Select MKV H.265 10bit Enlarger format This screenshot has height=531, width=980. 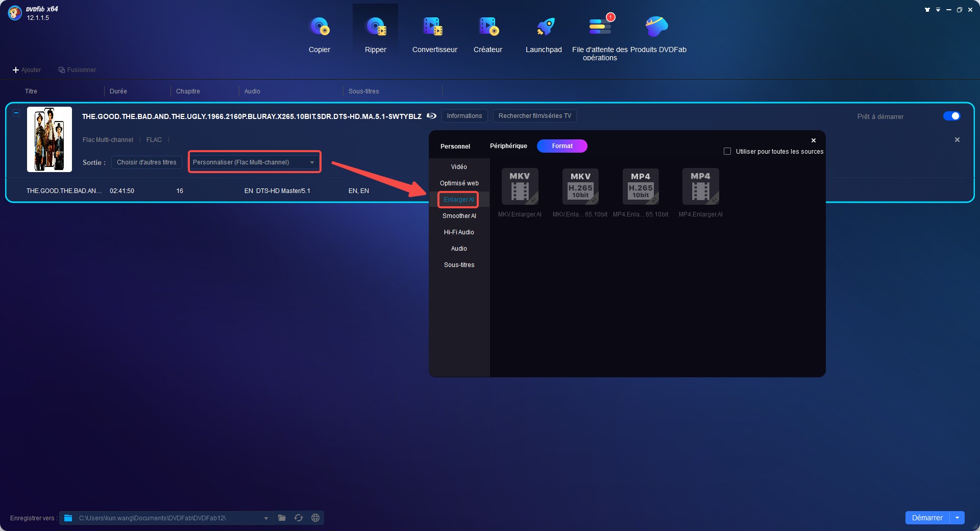pyautogui.click(x=580, y=186)
